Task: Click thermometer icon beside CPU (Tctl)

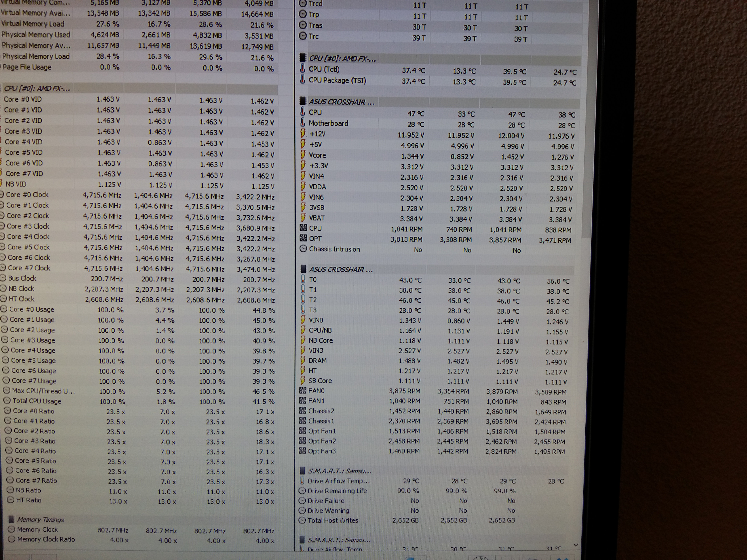Action: (x=303, y=69)
